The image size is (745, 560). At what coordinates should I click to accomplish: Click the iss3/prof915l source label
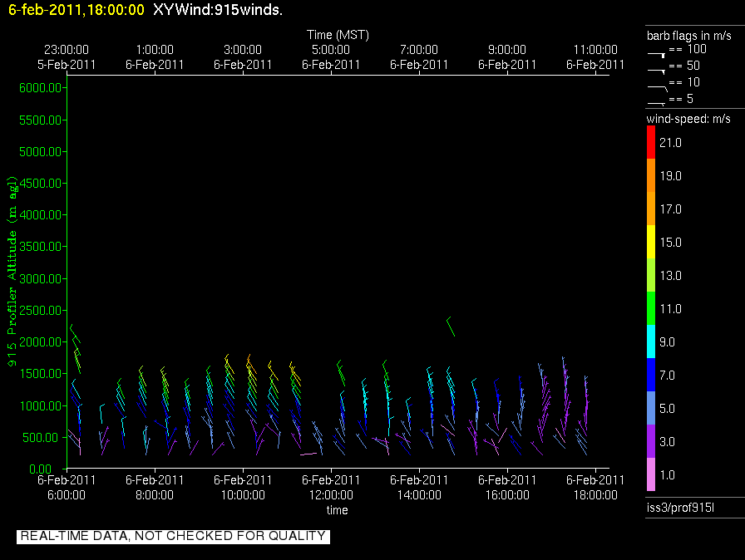[x=680, y=507]
